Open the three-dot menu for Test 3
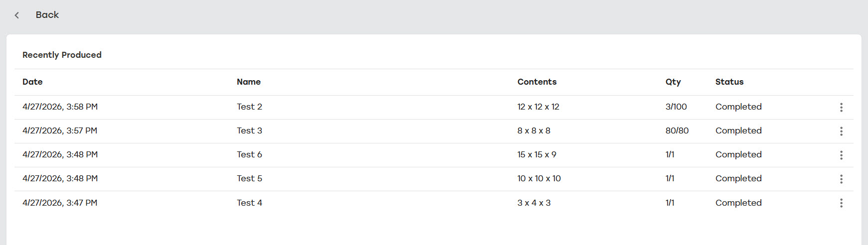 pos(841,131)
